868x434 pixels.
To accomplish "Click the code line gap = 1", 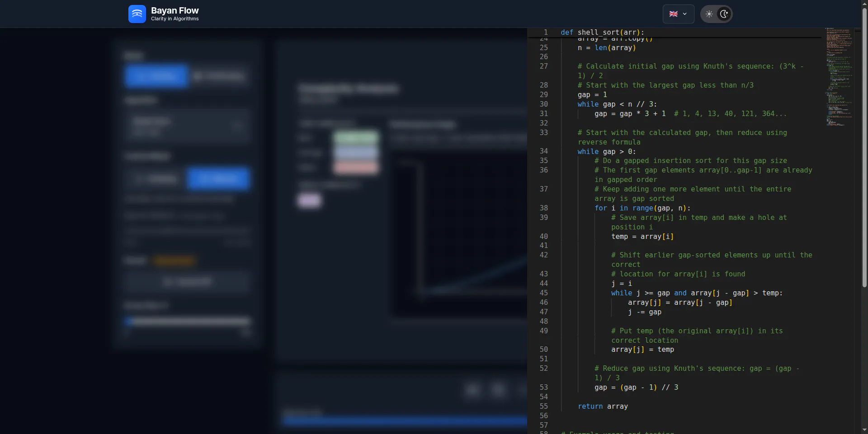I will click(592, 95).
